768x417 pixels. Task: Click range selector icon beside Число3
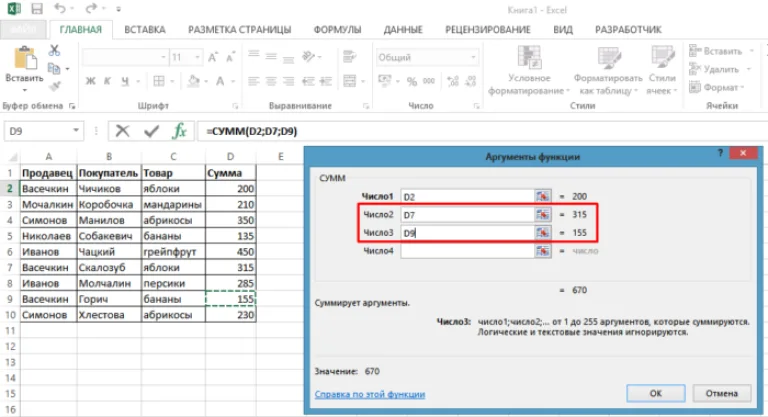[542, 233]
